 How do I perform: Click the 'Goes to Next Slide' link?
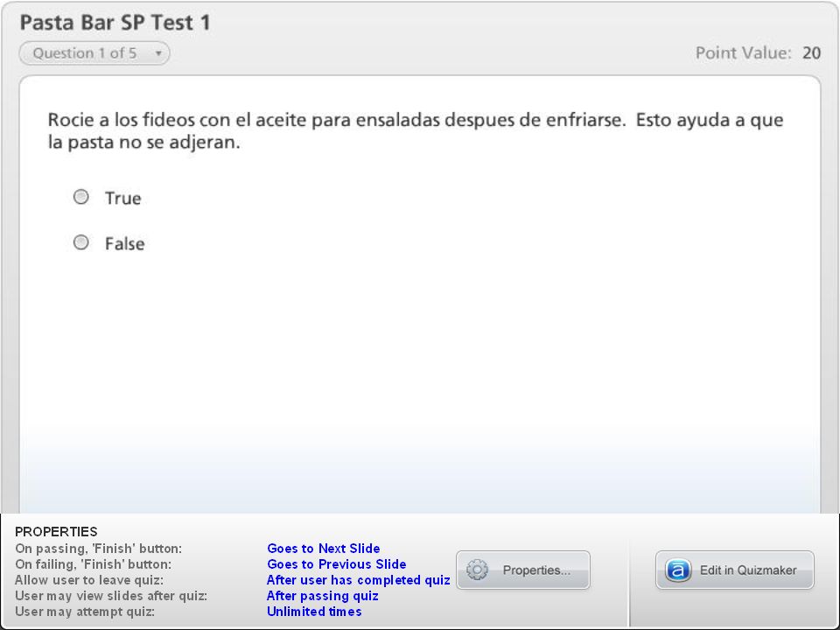324,549
